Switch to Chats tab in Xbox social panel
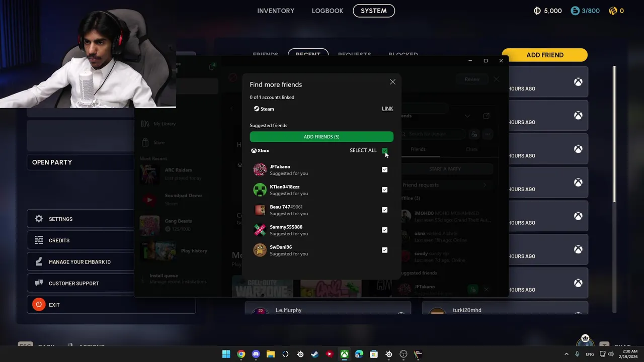Image resolution: width=644 pixels, height=362 pixels. point(471,149)
